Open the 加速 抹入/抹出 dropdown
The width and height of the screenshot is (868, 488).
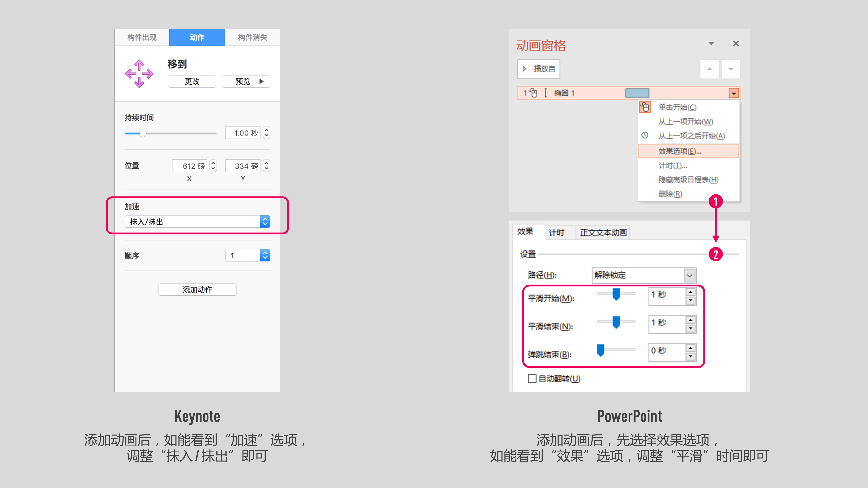197,222
